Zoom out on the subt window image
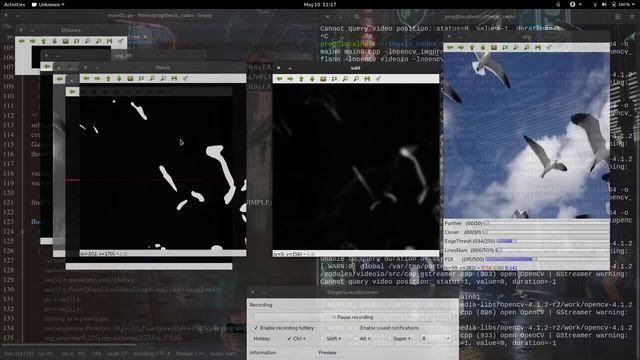The height and width of the screenshot is (360, 640). 356,78
